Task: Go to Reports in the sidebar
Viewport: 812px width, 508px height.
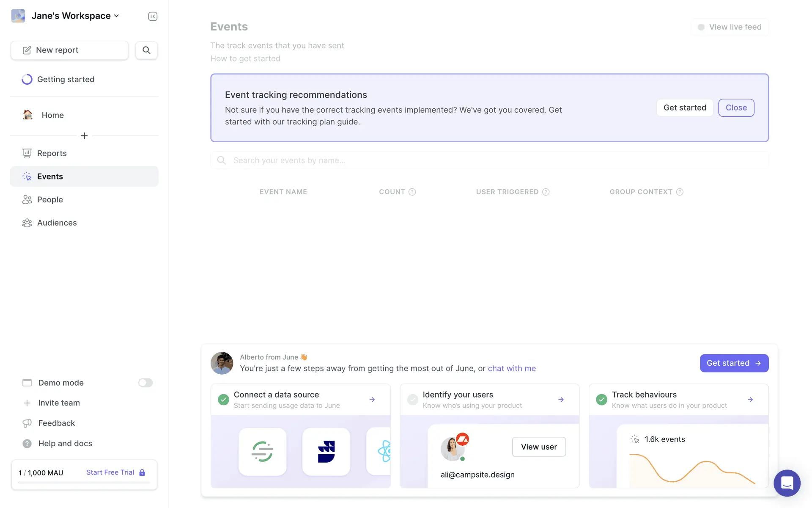Action: 52,153
